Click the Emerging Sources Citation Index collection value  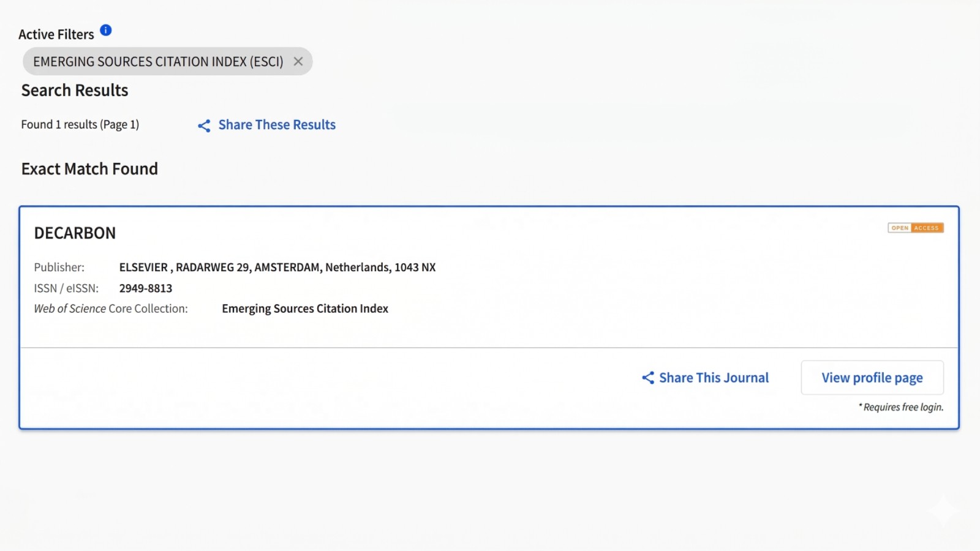pos(305,309)
